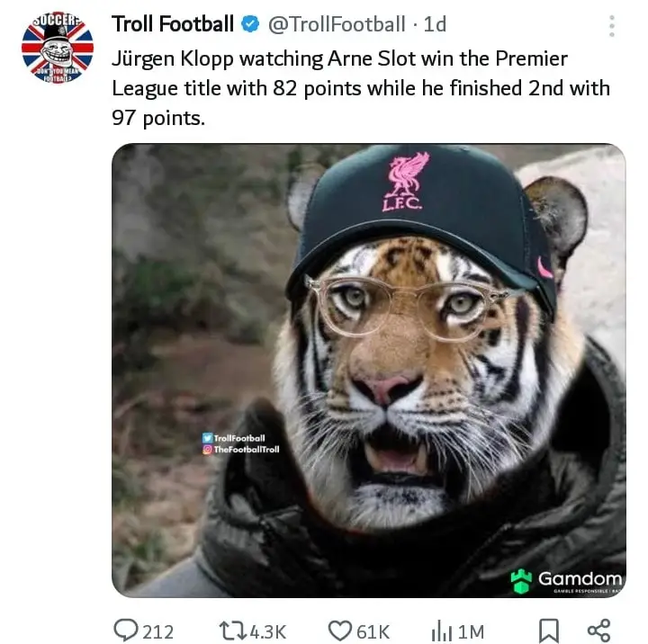The image size is (648, 644).
Task: Click the Troll Football display name
Action: (173, 24)
